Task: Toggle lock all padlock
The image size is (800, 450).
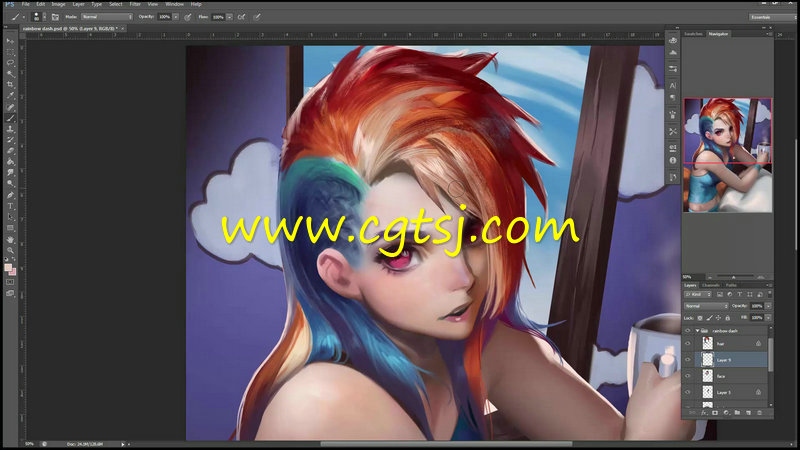Action: [x=728, y=318]
